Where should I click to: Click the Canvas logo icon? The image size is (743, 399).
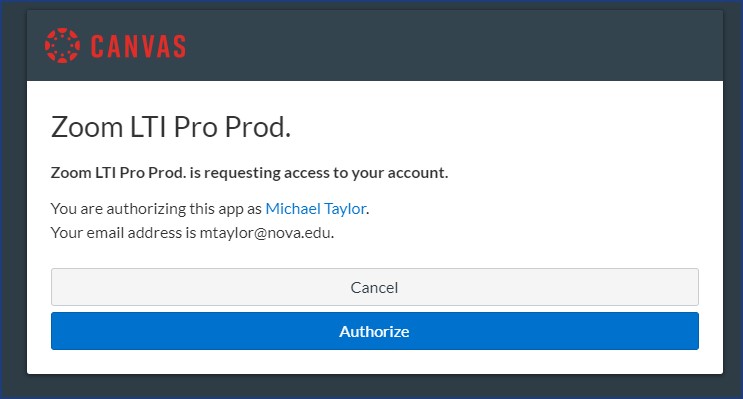pyautogui.click(x=62, y=45)
